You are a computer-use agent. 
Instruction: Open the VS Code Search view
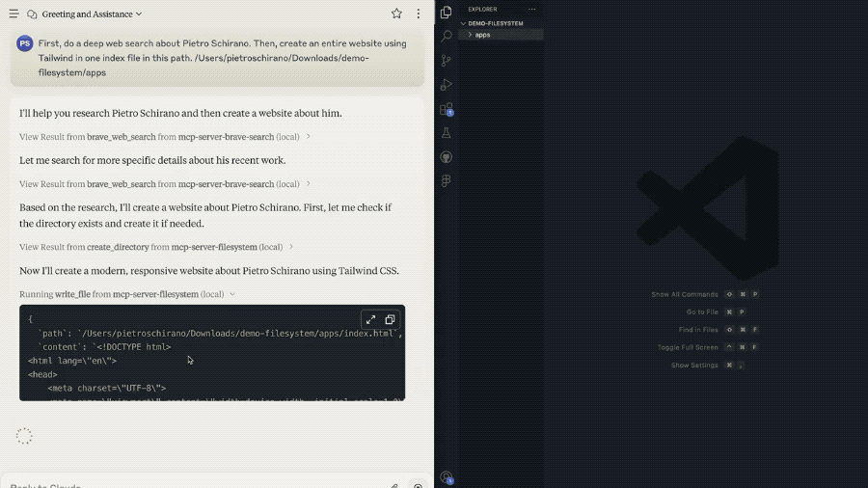(446, 37)
